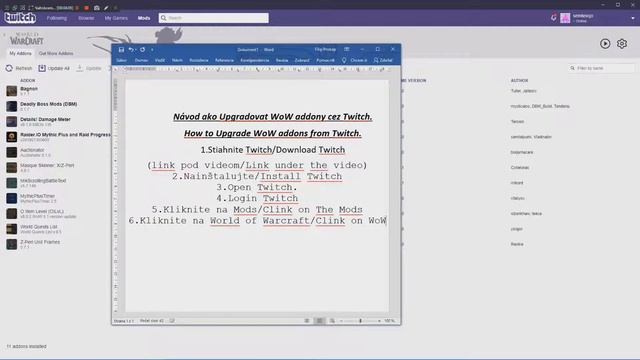Screen dimensions: 640x360
Task: Click the MythicPlusTimer addon icon
Action: pyautogui.click(x=11, y=198)
